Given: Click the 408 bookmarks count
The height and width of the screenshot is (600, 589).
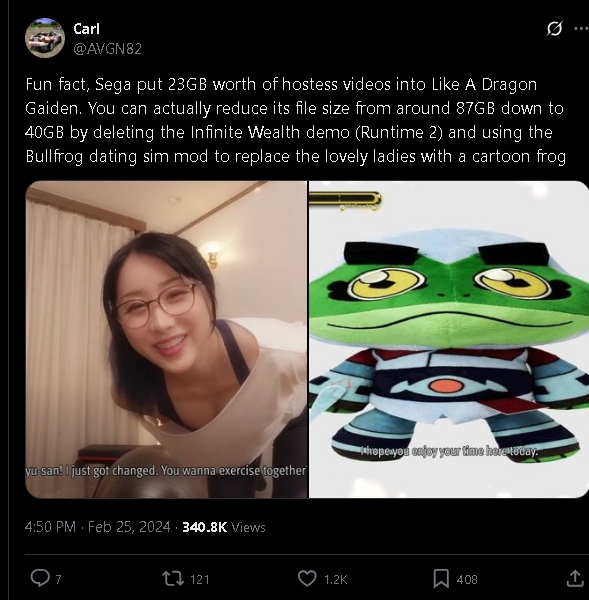Looking at the screenshot, I should [x=467, y=579].
